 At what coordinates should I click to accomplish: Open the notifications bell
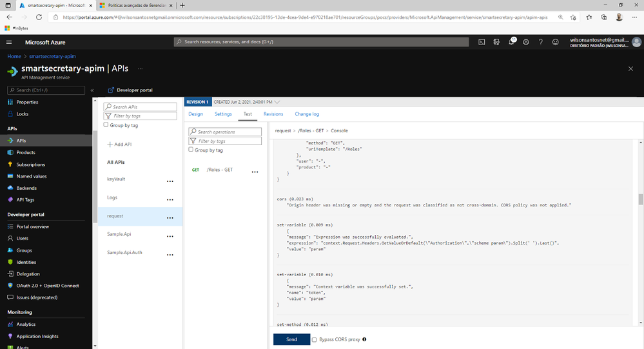[x=511, y=42]
